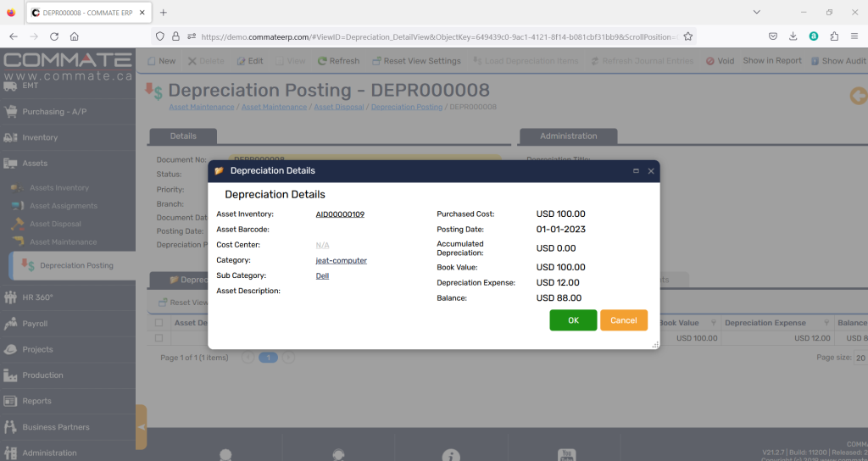
Task: Collapse the sidebar with the orange handle
Action: 141,427
